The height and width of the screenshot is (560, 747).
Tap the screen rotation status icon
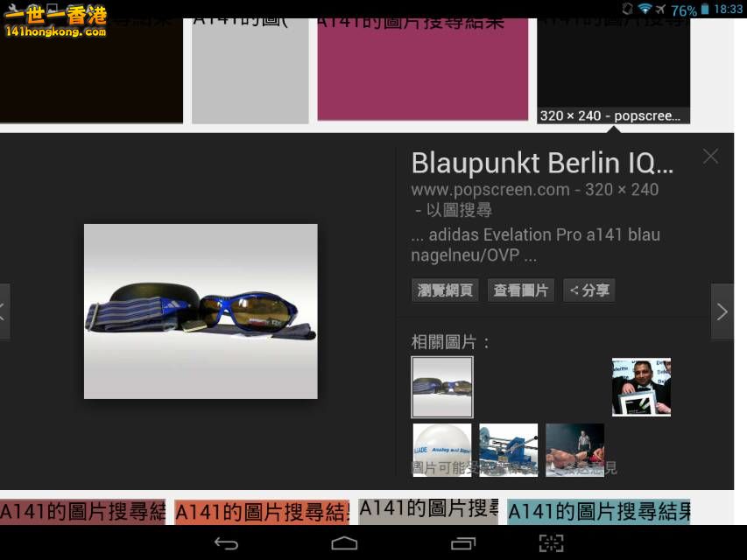(627, 9)
